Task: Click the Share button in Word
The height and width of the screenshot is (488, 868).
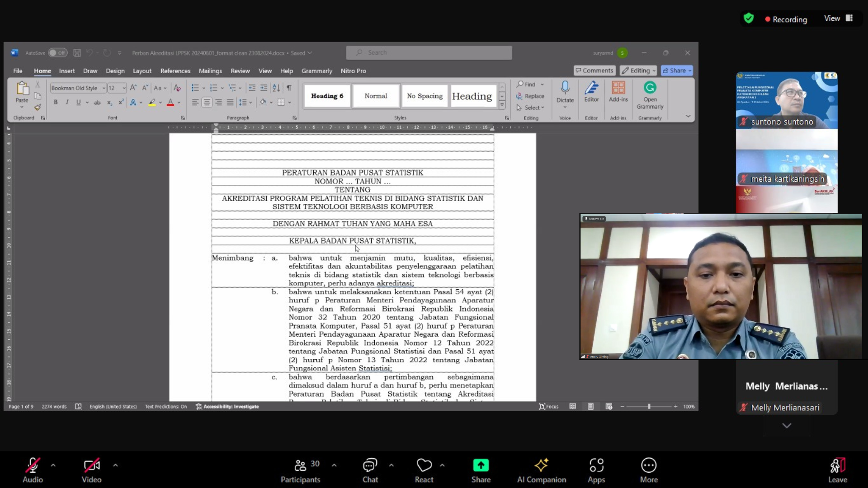Action: (x=676, y=70)
